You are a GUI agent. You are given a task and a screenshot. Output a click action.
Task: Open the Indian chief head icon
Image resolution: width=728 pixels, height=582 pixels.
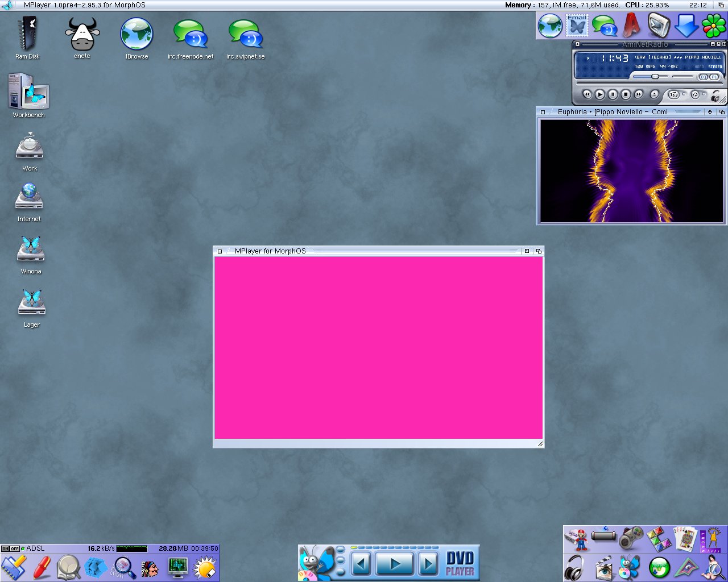150,568
